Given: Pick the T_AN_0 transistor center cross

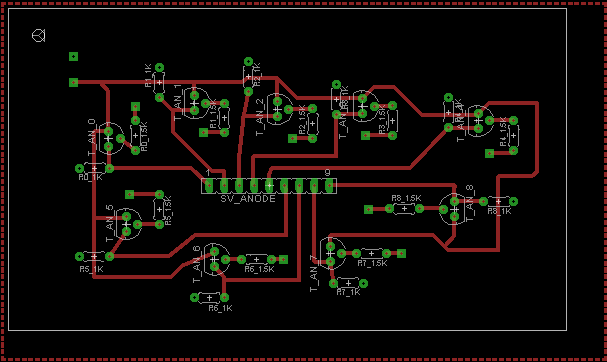Looking at the screenshot, I should coord(108,139).
